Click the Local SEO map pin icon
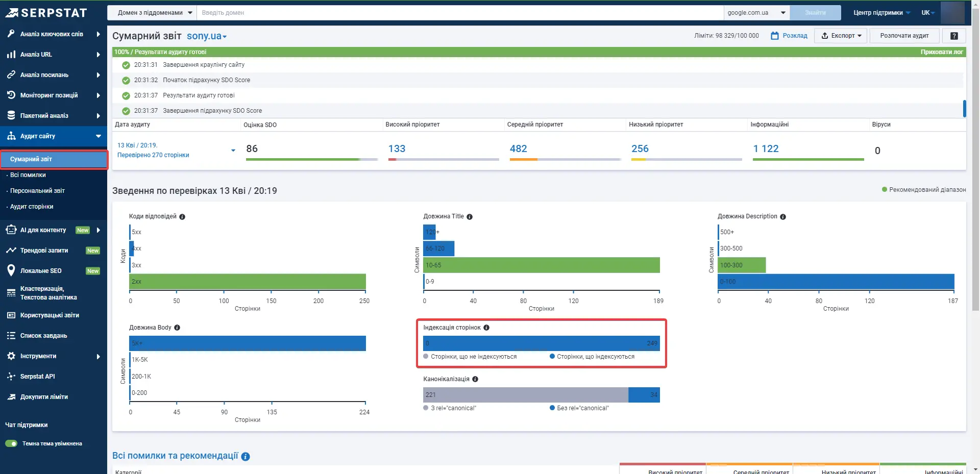This screenshot has width=980, height=474. 11,270
